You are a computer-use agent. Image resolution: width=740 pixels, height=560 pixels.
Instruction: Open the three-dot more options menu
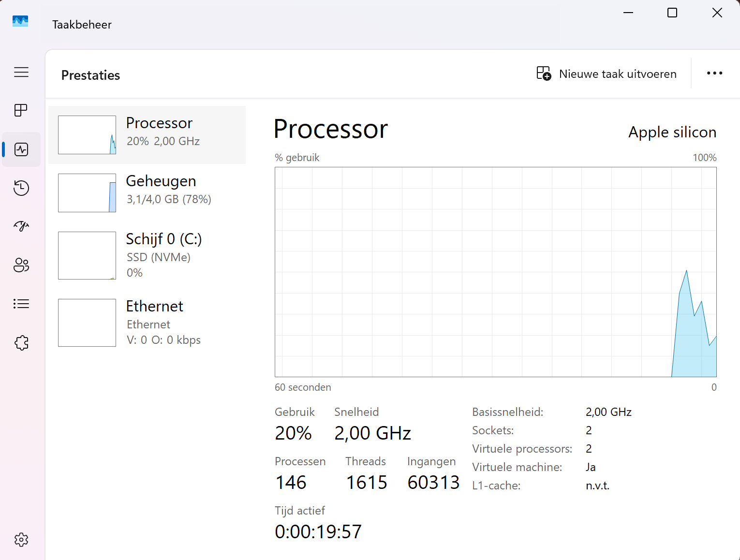point(714,74)
